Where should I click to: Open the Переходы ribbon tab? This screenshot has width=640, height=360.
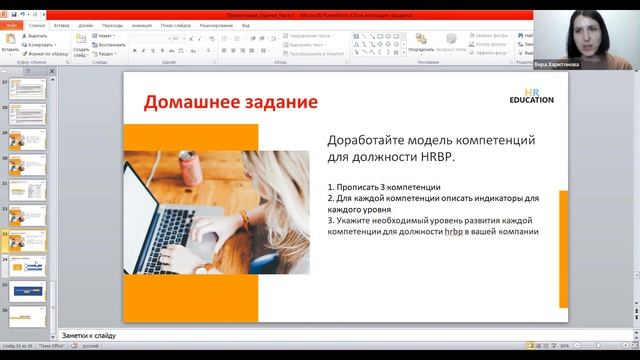(112, 25)
